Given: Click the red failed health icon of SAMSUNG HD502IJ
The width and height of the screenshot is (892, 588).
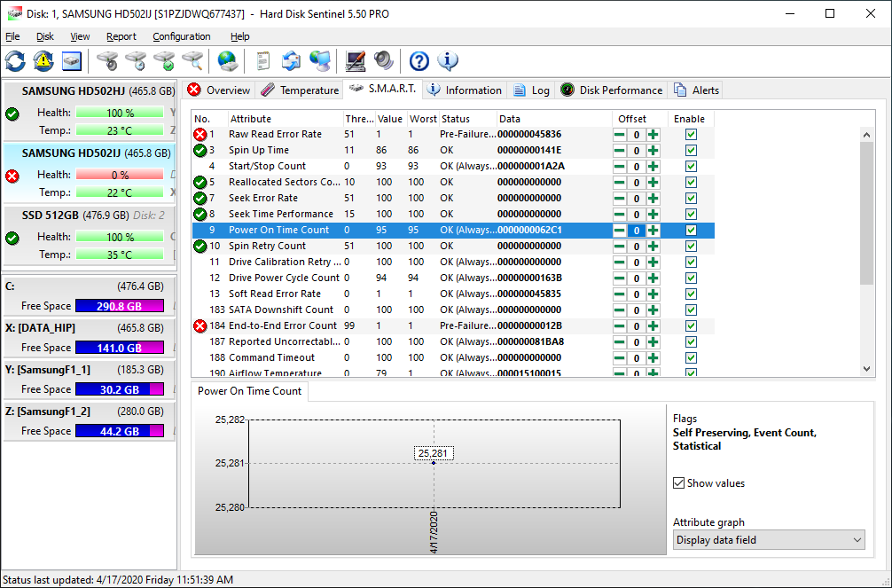Looking at the screenshot, I should pyautogui.click(x=12, y=176).
